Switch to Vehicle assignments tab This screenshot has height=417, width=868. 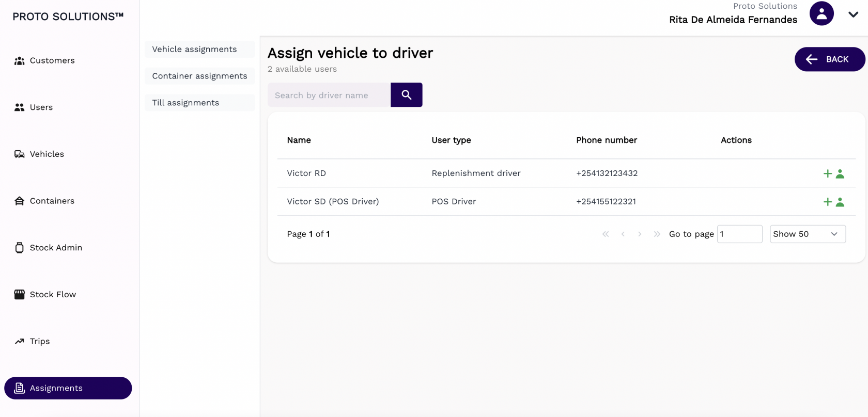(x=199, y=49)
